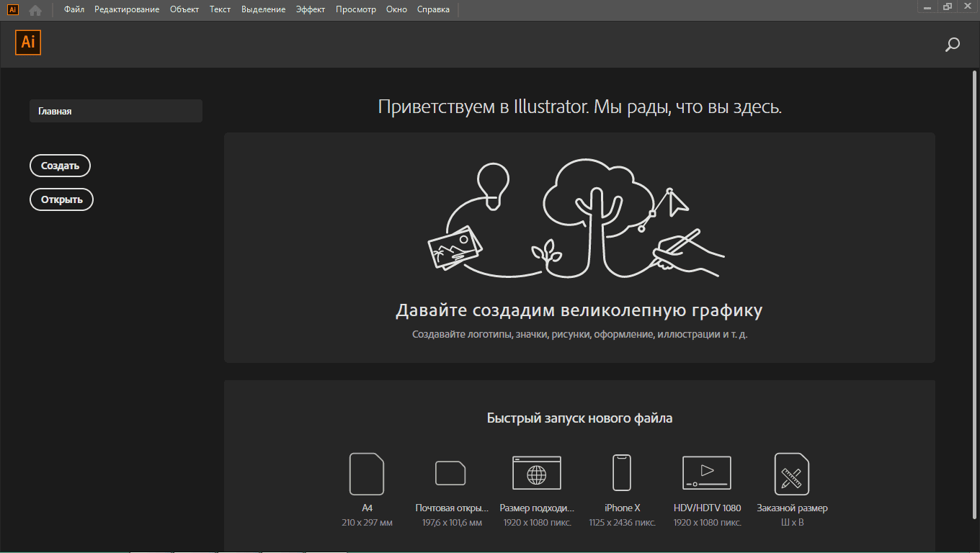Click the '210 x 297 мм' size text
Screen dimensions: 980x553
[x=367, y=523]
